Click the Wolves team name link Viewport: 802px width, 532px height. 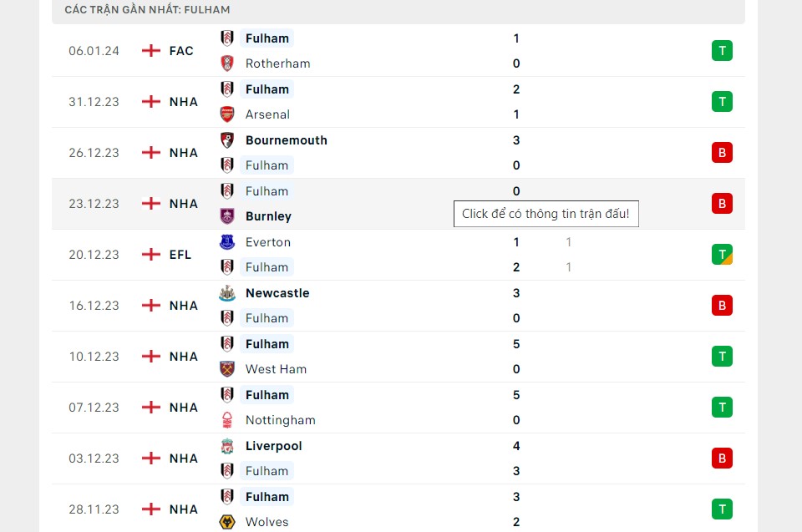[267, 522]
